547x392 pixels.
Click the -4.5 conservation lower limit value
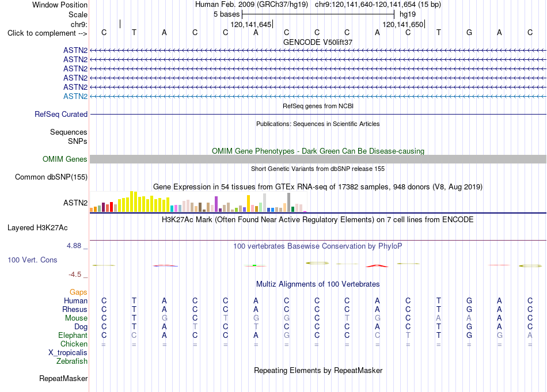75,275
